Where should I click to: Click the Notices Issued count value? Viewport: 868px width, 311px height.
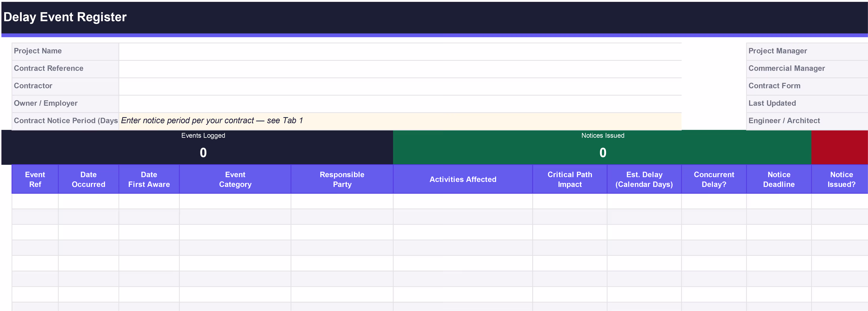(x=603, y=153)
